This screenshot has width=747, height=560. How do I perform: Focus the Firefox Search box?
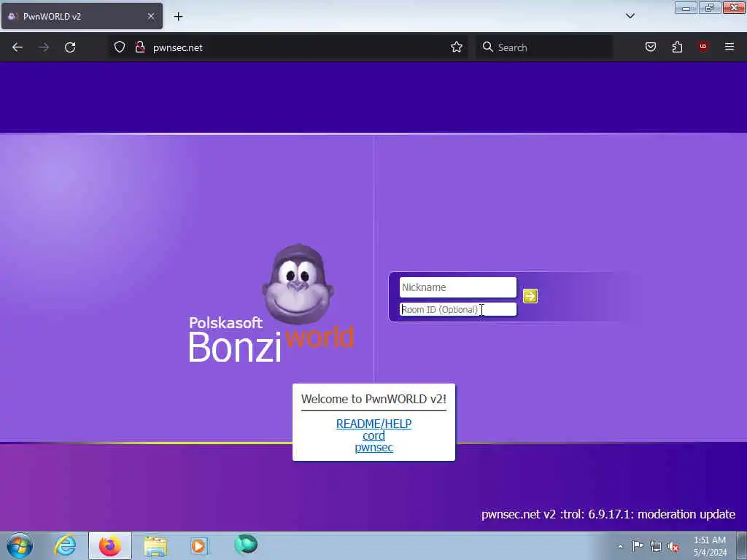coord(544,47)
